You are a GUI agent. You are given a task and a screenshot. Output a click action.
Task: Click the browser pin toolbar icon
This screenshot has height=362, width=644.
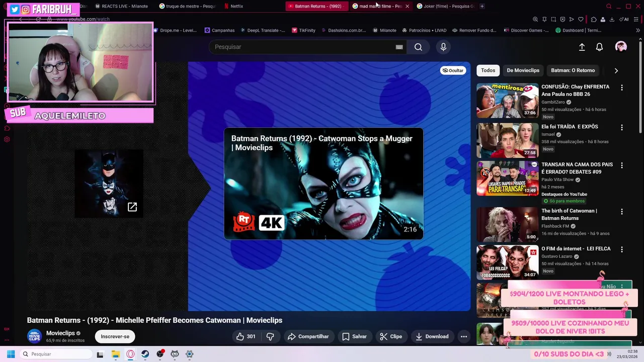pos(544,19)
